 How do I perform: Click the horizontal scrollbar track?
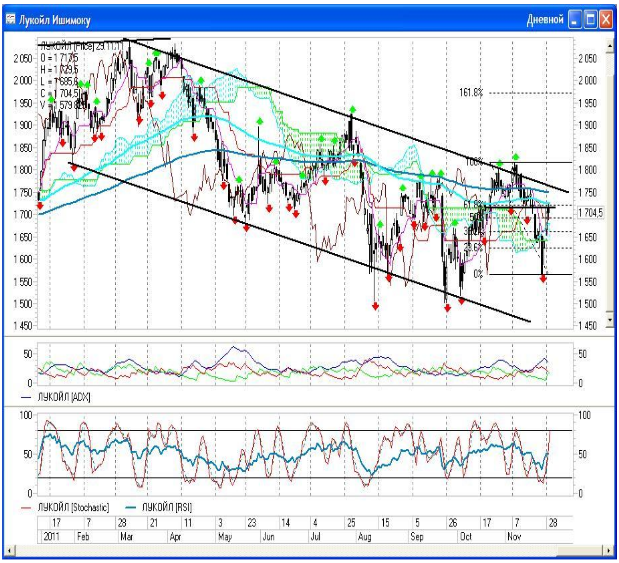pyautogui.click(x=284, y=550)
